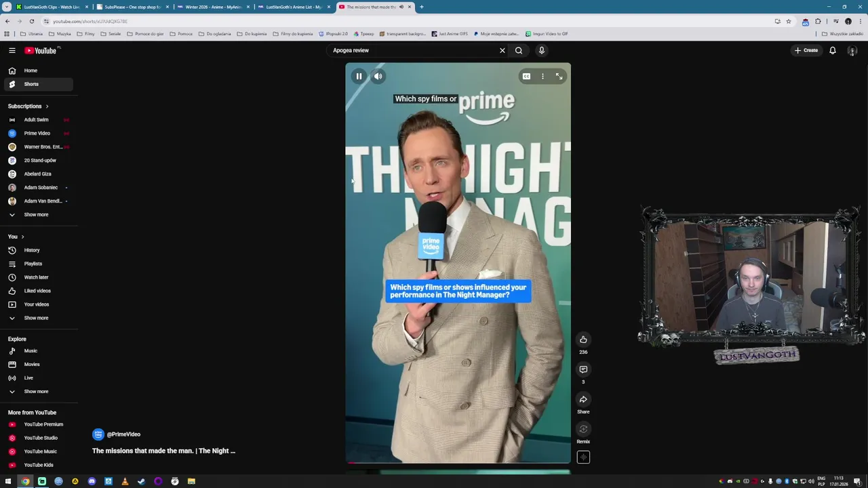Screen dimensions: 868x488
Task: Run search with the magnifier button
Action: pos(519,50)
